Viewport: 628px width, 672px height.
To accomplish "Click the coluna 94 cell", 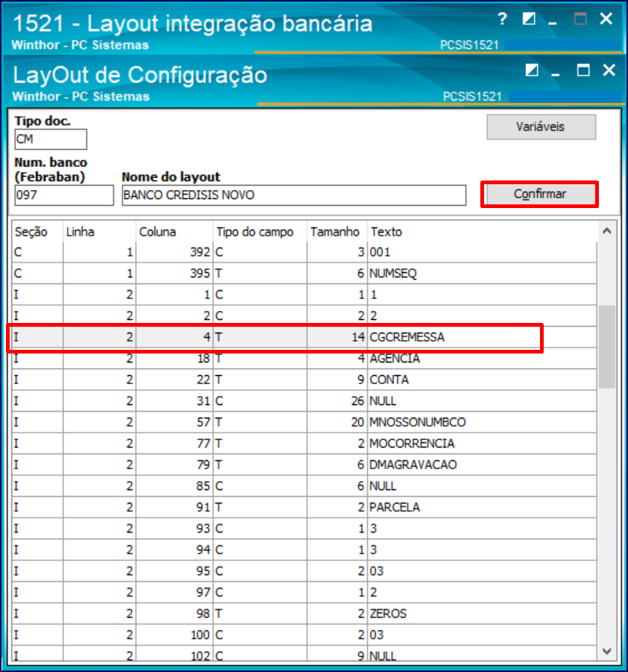I will (175, 550).
